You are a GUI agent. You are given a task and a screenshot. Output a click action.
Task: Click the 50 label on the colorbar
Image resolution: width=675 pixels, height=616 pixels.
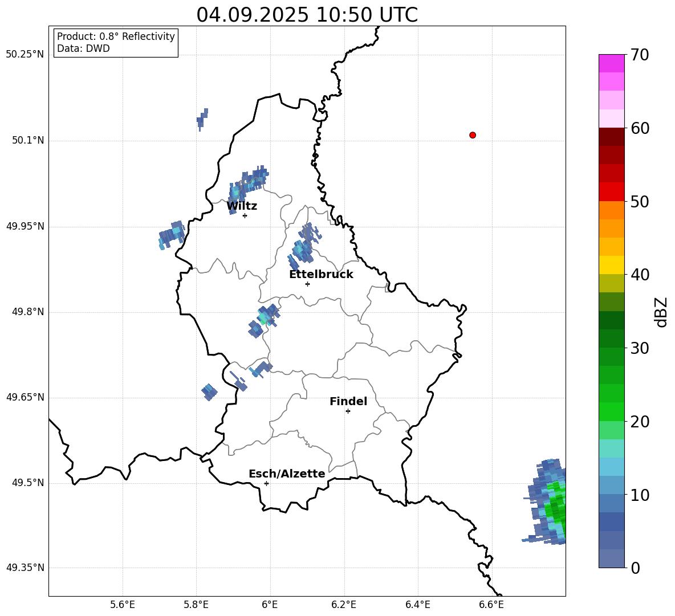coord(640,202)
